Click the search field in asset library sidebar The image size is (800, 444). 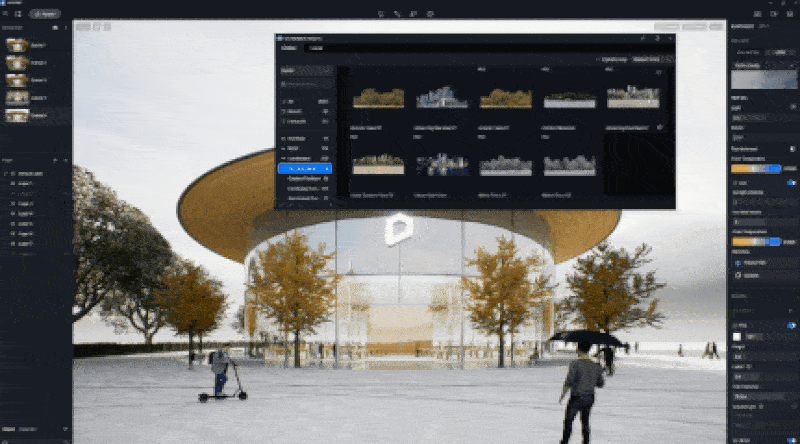coord(307,84)
